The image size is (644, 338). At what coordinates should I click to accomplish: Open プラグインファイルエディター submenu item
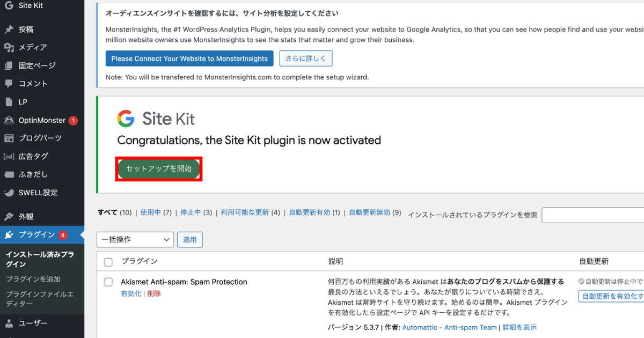(40, 299)
